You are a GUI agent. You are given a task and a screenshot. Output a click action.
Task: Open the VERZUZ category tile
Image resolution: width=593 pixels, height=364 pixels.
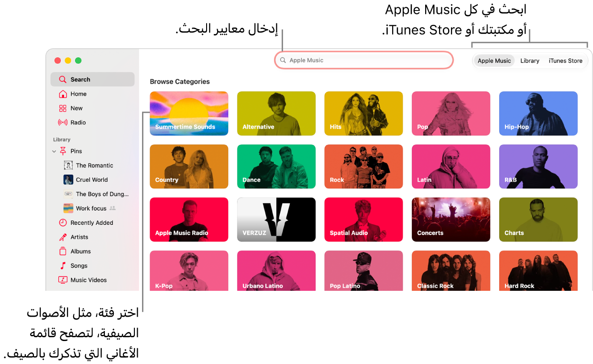pos(276,220)
